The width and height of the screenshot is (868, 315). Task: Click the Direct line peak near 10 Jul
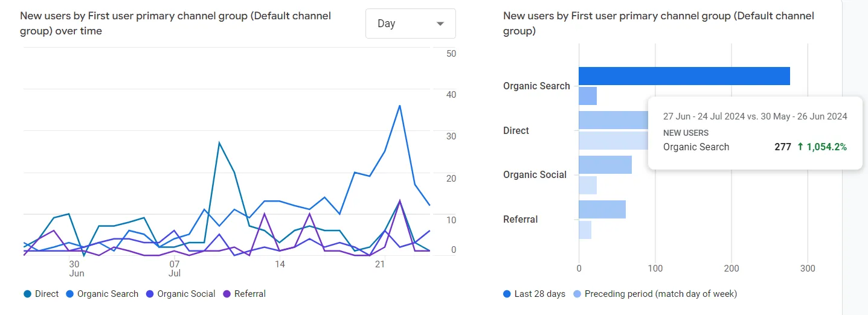tap(219, 142)
